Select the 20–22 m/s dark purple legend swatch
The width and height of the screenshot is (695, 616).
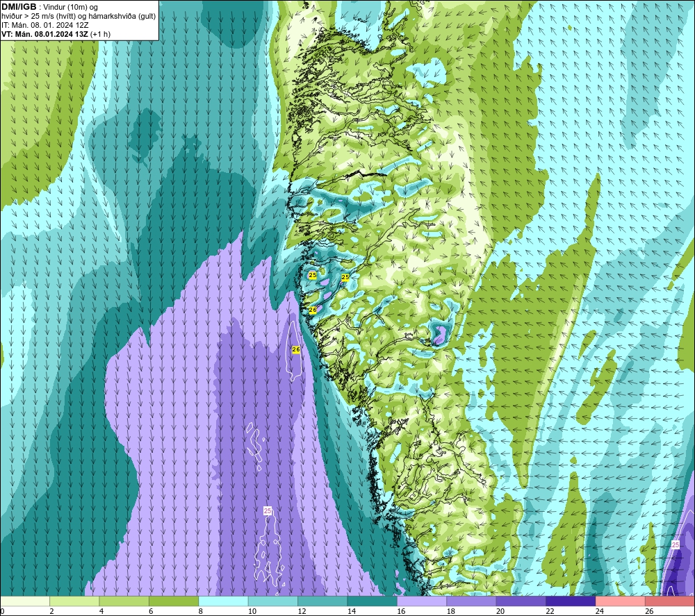point(521,601)
